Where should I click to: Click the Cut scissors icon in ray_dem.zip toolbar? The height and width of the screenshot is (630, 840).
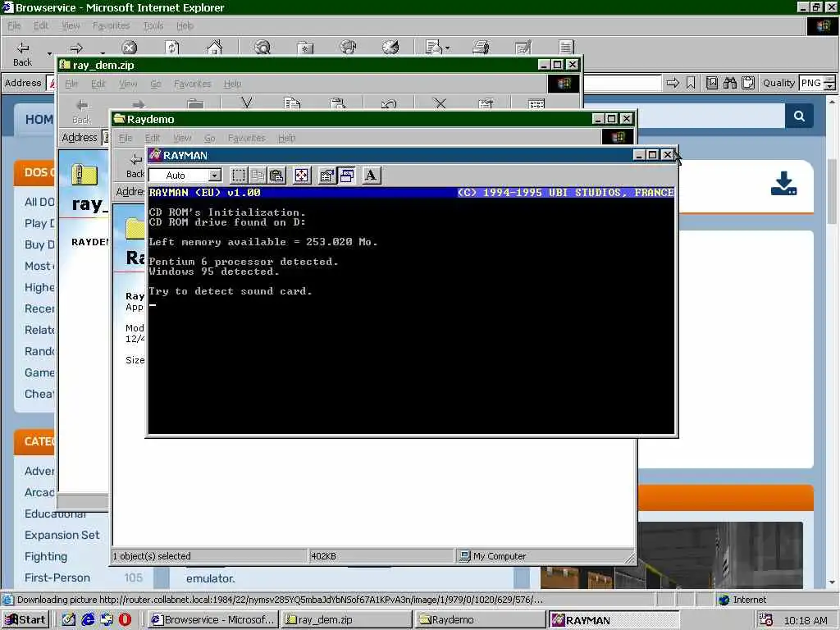pyautogui.click(x=246, y=103)
